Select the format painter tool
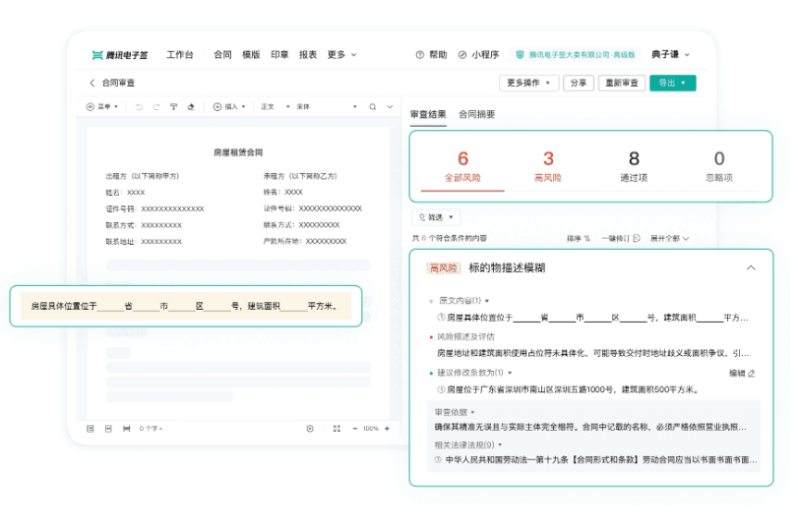798x532 pixels. tap(173, 107)
